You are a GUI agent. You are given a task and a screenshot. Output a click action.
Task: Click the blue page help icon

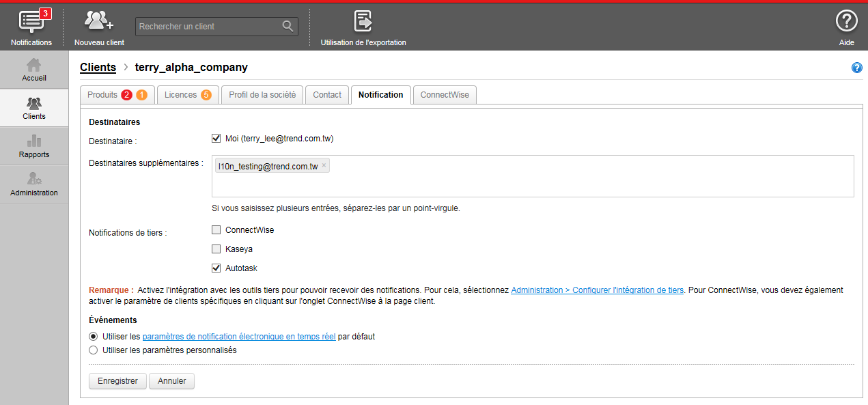(x=856, y=68)
